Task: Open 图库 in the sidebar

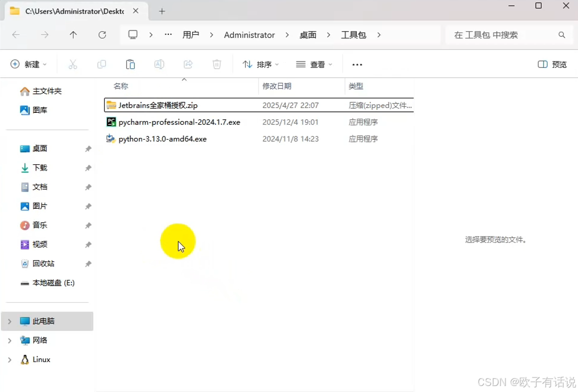Action: point(33,110)
